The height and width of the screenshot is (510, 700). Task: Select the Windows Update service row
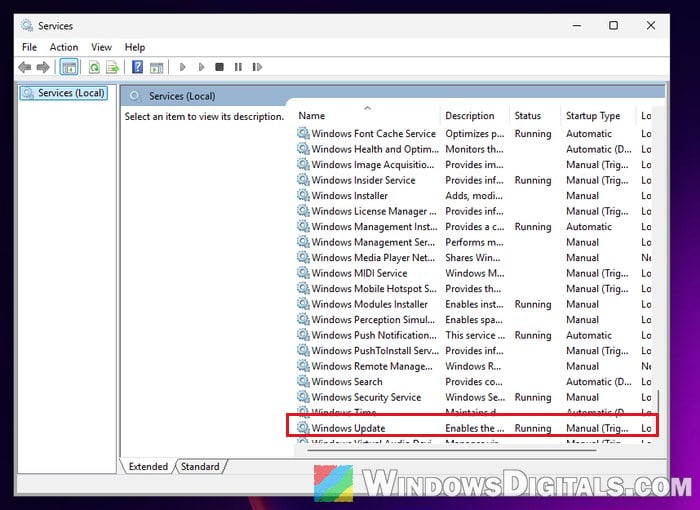click(x=474, y=427)
